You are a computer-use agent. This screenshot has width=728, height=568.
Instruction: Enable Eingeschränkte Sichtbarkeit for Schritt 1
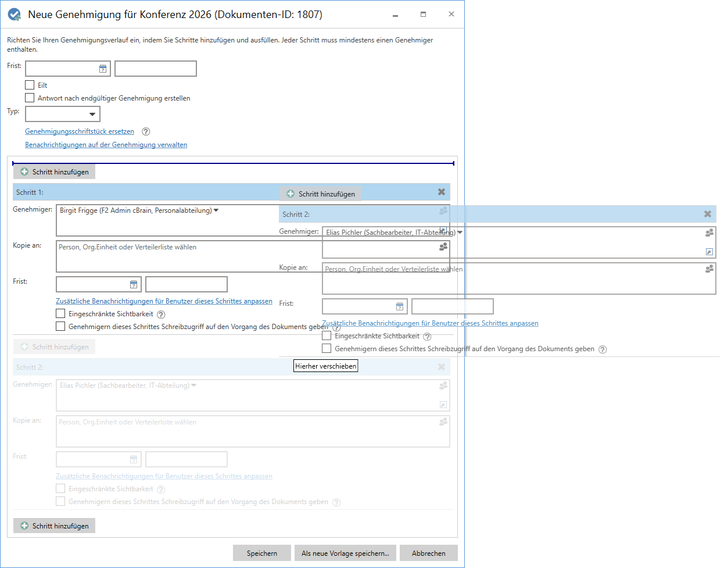60,314
